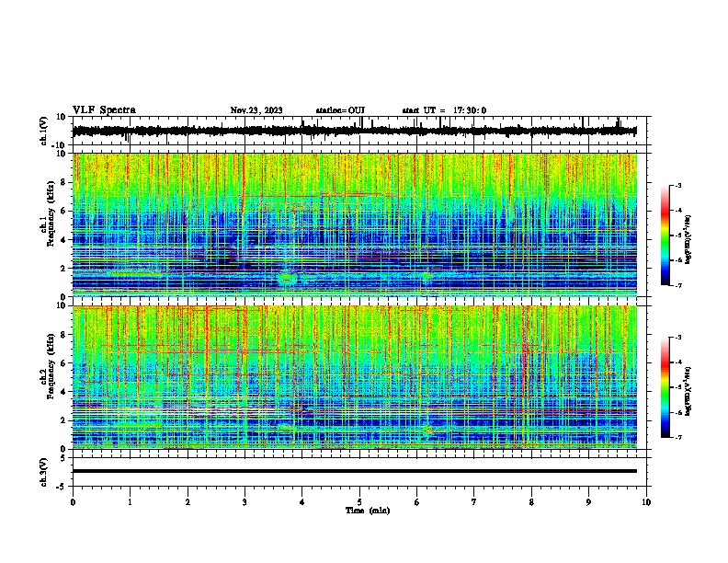This screenshot has height=563, width=728.
Task: Click the "VLF Spectra" plot title
Action: point(104,110)
